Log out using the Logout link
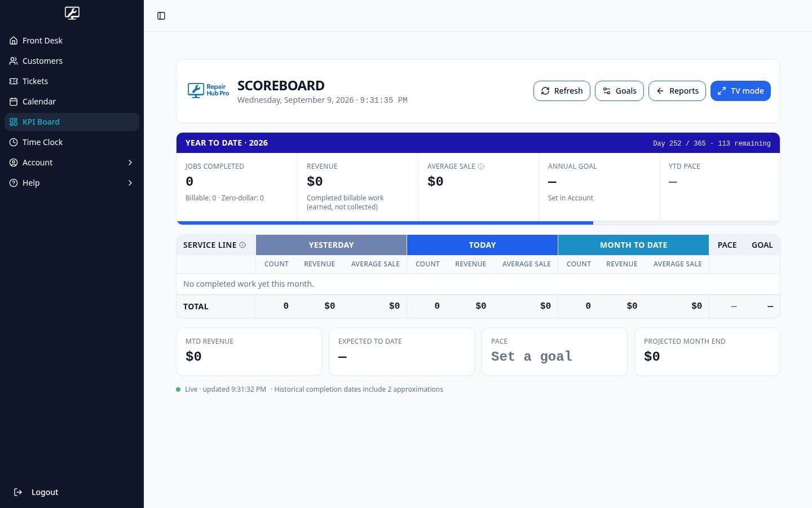This screenshot has height=508, width=812. coord(36,492)
